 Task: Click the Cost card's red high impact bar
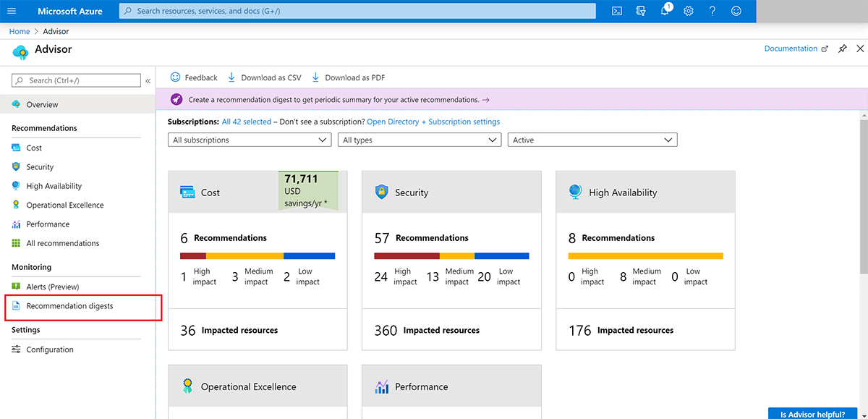tap(193, 255)
